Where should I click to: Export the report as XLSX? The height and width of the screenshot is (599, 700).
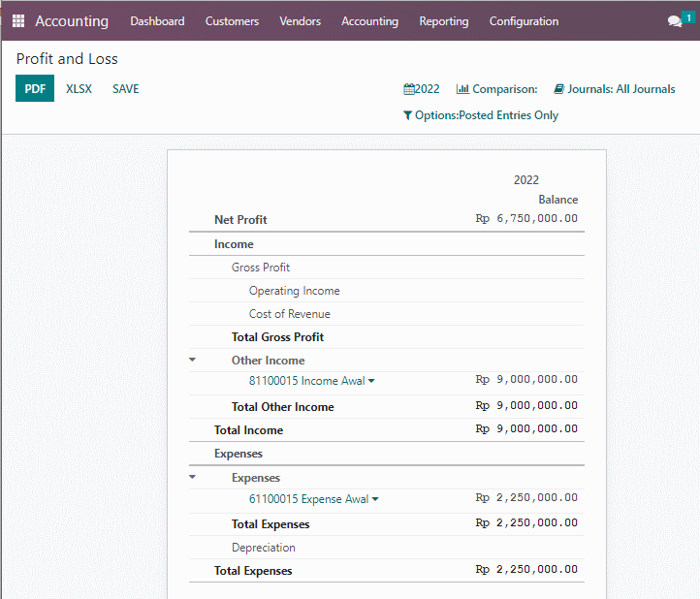pyautogui.click(x=80, y=89)
